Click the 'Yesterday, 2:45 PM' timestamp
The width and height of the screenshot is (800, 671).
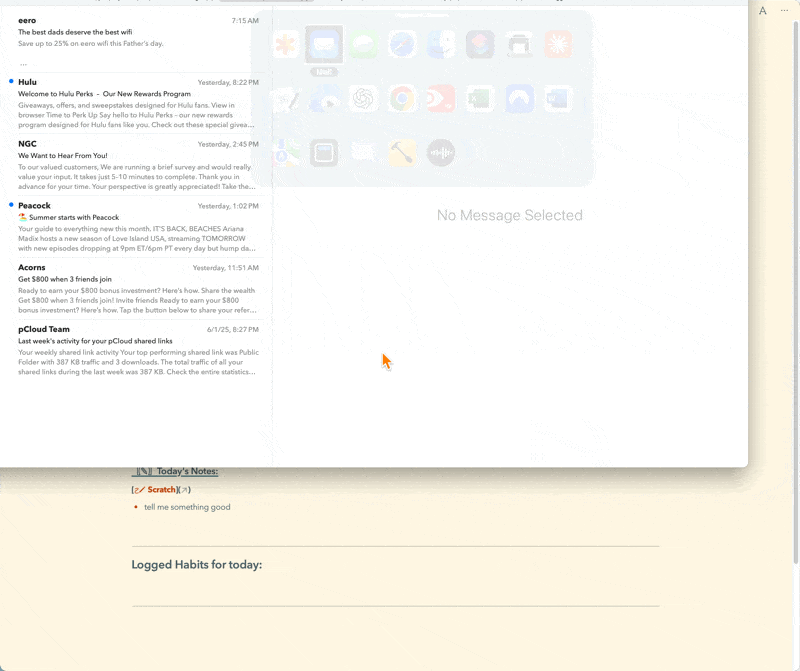(x=228, y=144)
